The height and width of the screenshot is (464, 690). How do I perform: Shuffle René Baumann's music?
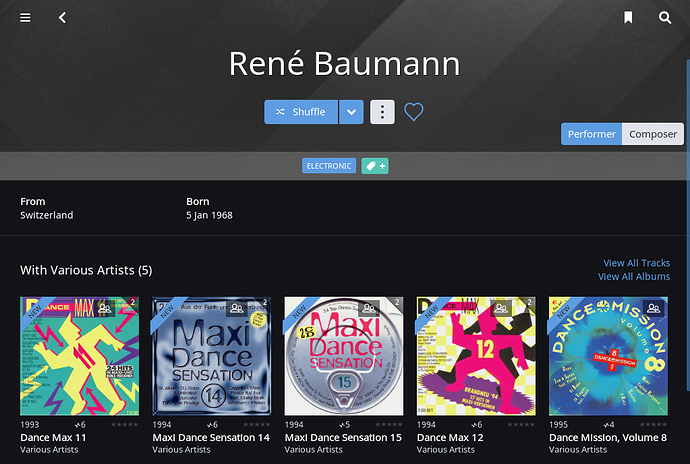pos(301,112)
